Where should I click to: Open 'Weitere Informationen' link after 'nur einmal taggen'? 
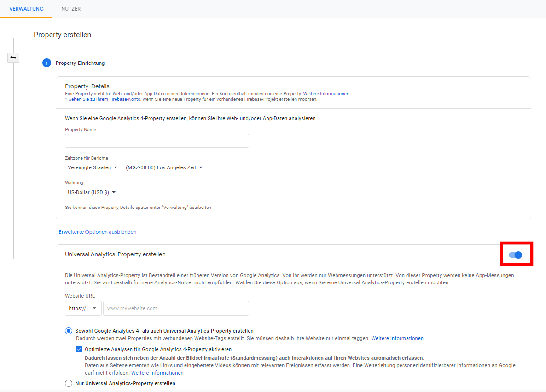(397, 338)
